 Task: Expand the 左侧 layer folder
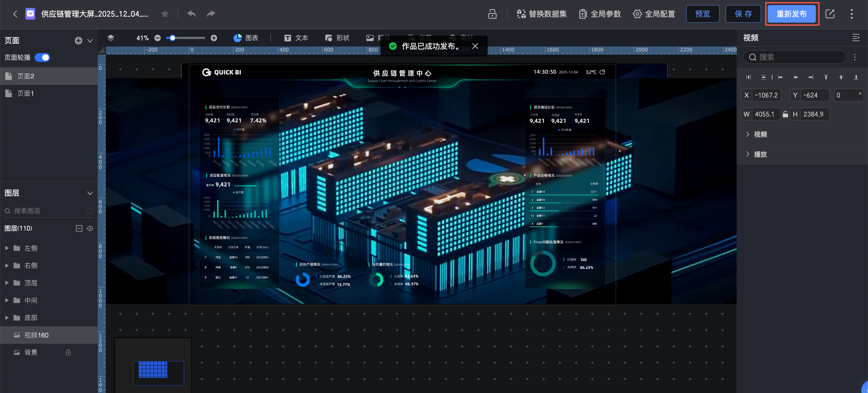[7, 248]
